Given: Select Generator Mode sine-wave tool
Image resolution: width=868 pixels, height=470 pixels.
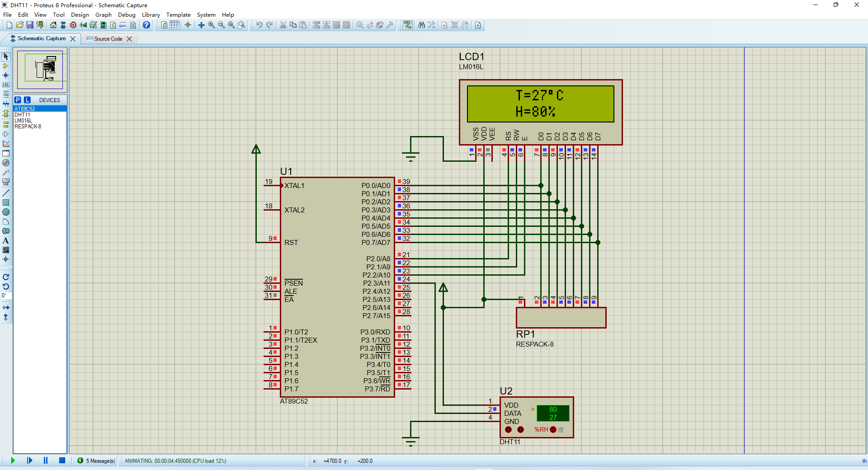Looking at the screenshot, I should pyautogui.click(x=6, y=163).
